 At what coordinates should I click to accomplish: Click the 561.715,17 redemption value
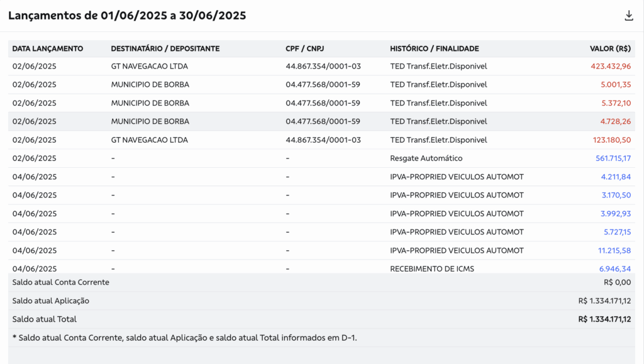(x=613, y=158)
